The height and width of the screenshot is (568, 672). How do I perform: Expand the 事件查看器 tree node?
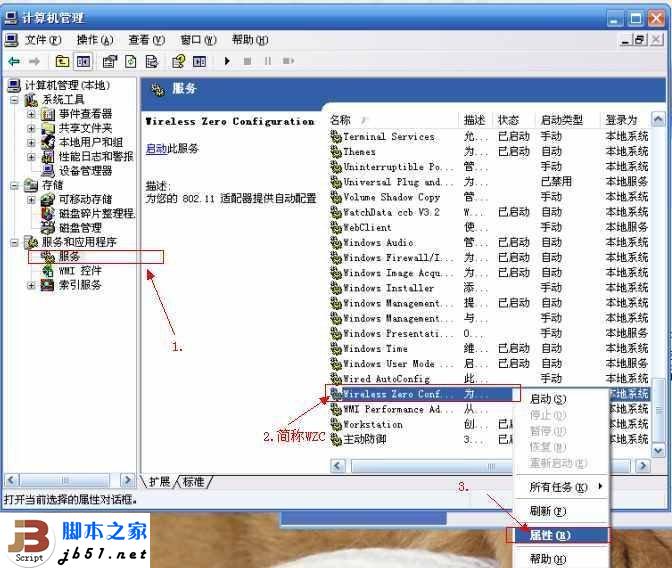[x=31, y=114]
